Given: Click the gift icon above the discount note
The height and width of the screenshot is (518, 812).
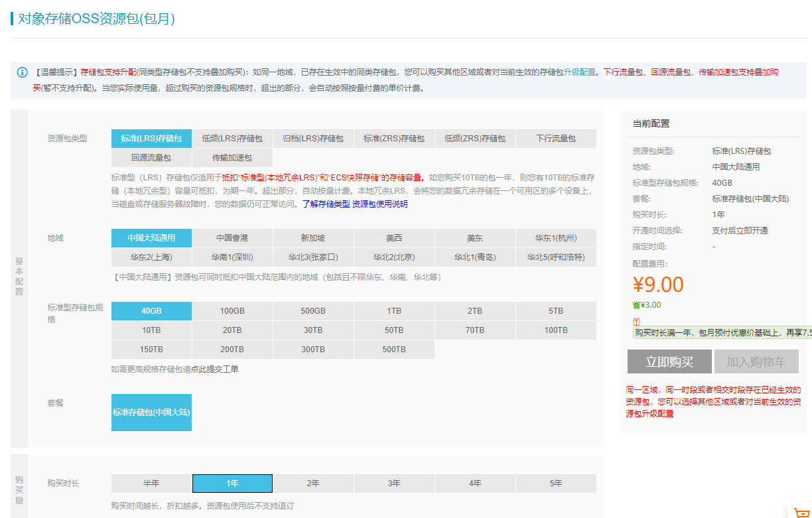Looking at the screenshot, I should pos(636,322).
